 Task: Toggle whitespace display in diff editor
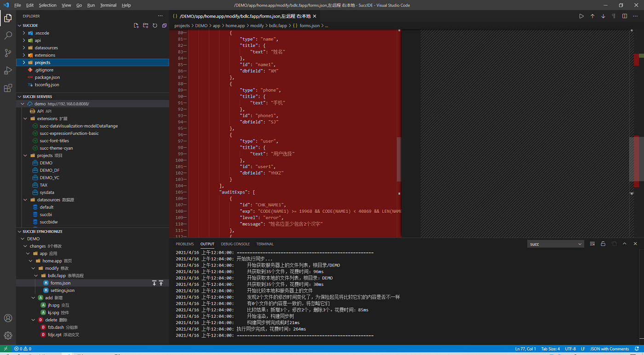[x=614, y=16]
